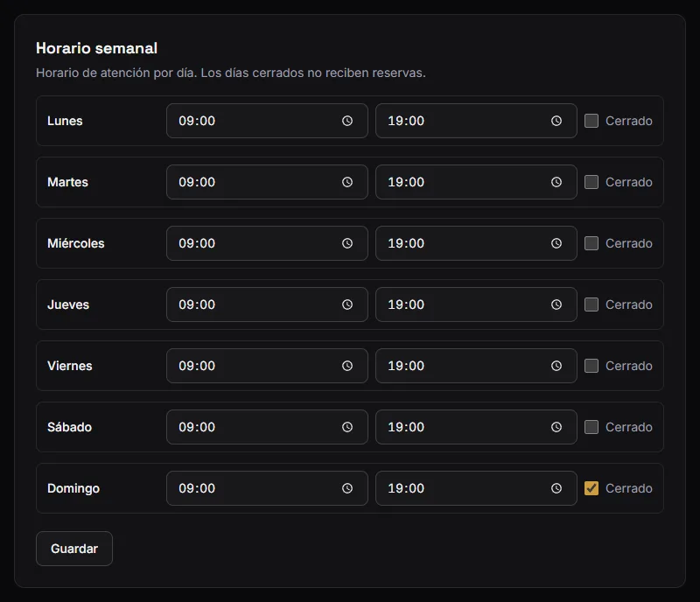The height and width of the screenshot is (602, 700).
Task: Check the Cerrado box for Miércoles
Action: pyautogui.click(x=591, y=243)
